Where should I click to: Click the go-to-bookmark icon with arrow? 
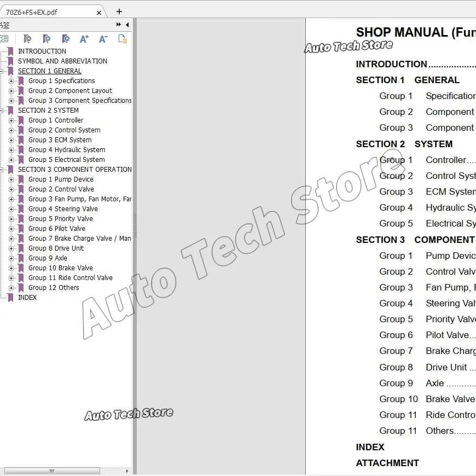coord(66,39)
